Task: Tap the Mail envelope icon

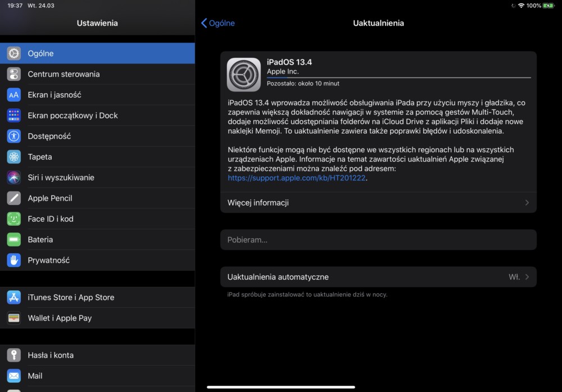Action: tap(13, 376)
